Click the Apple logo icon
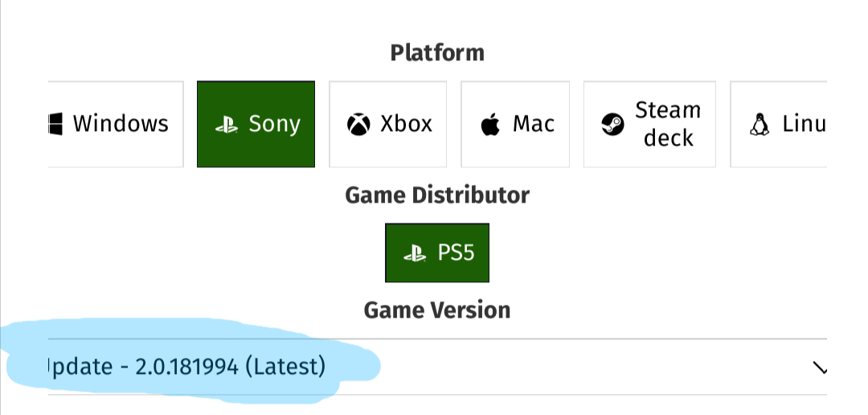The image size is (868, 415). pyautogui.click(x=489, y=125)
